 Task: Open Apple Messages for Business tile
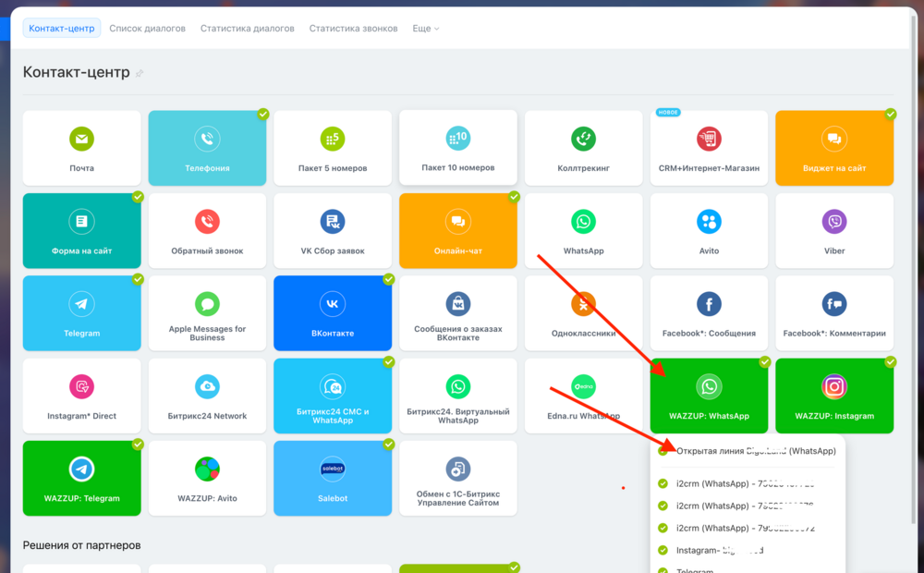click(207, 313)
